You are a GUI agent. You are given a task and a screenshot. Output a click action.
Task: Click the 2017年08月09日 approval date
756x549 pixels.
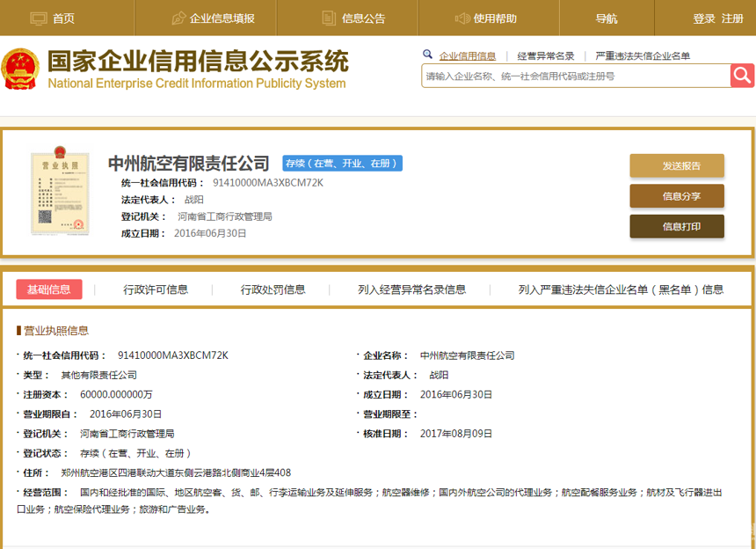(x=456, y=434)
